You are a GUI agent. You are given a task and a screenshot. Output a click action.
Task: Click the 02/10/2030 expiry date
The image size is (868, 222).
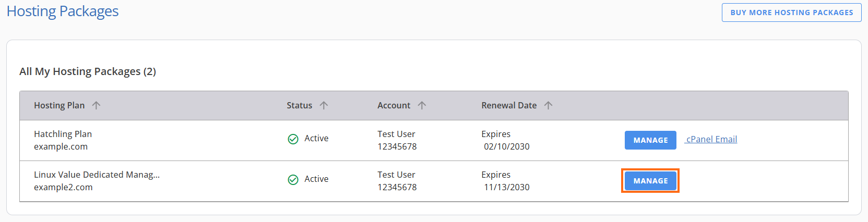(x=506, y=146)
